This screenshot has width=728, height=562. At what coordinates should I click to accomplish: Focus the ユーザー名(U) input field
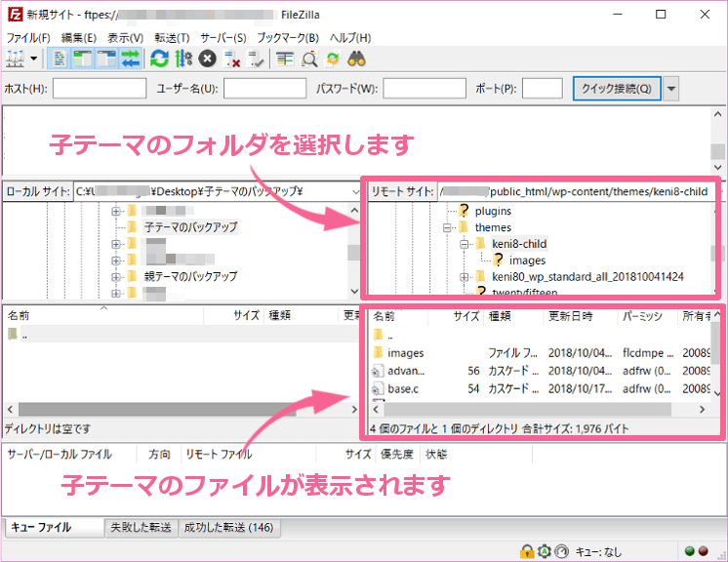(264, 88)
